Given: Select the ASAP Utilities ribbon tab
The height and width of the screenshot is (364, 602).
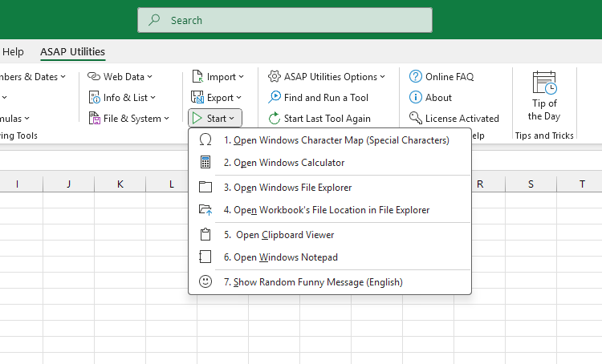Looking at the screenshot, I should (72, 52).
